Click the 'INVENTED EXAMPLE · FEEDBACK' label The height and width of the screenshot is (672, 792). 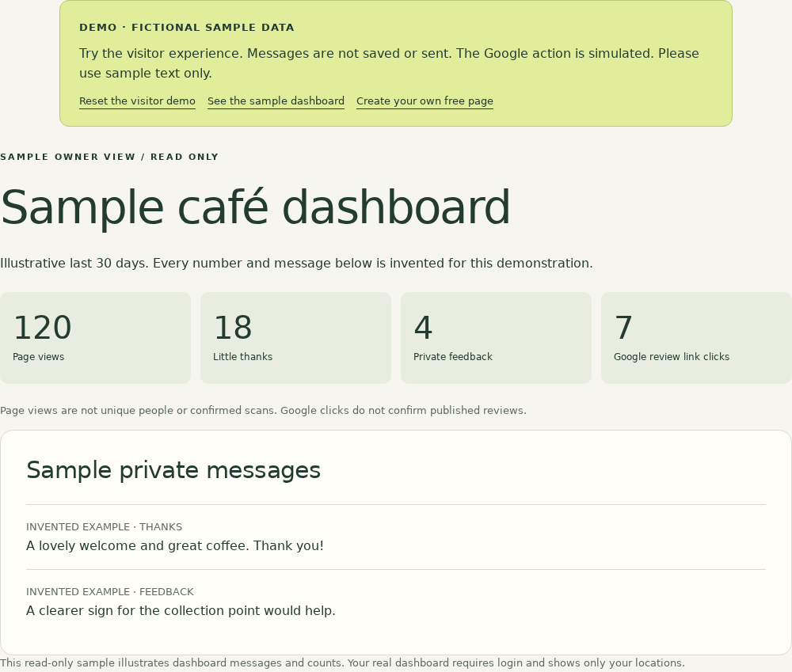[110, 592]
